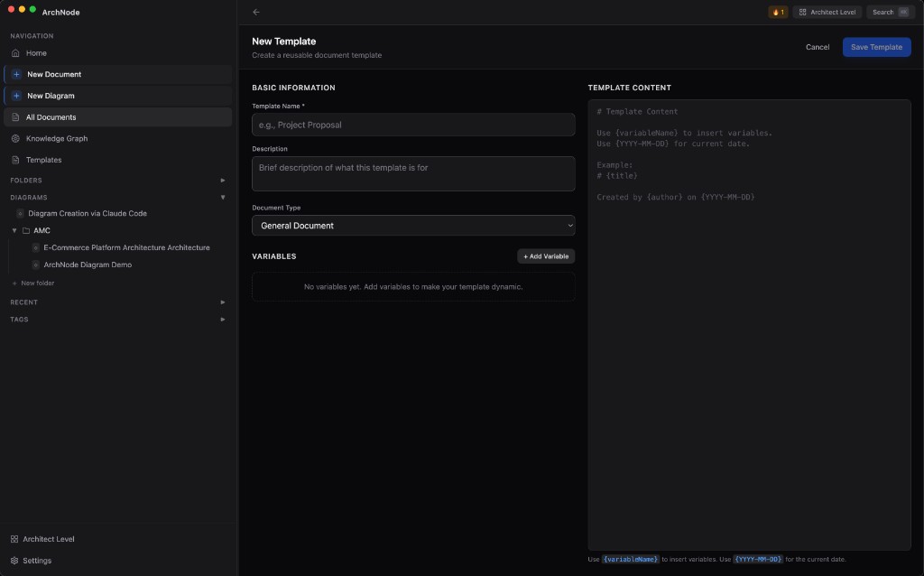Click icon next to E-Commerce Platform Architecture
924x576 pixels.
(x=35, y=247)
